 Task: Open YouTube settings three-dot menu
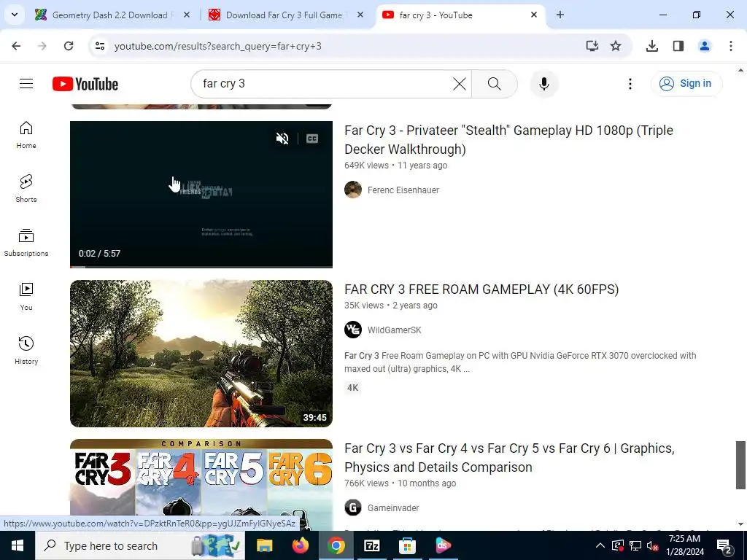pos(630,84)
